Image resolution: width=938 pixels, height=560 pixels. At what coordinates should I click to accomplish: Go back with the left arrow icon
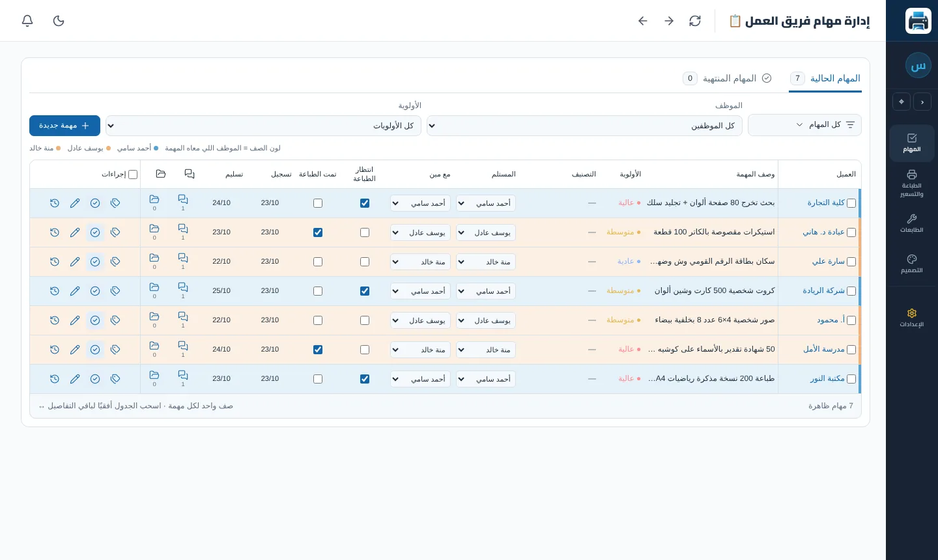click(643, 21)
